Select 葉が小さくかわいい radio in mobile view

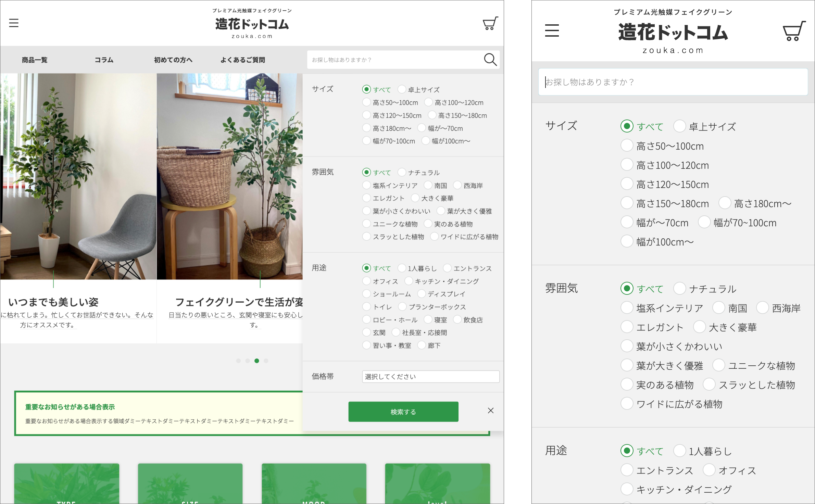pyautogui.click(x=627, y=346)
